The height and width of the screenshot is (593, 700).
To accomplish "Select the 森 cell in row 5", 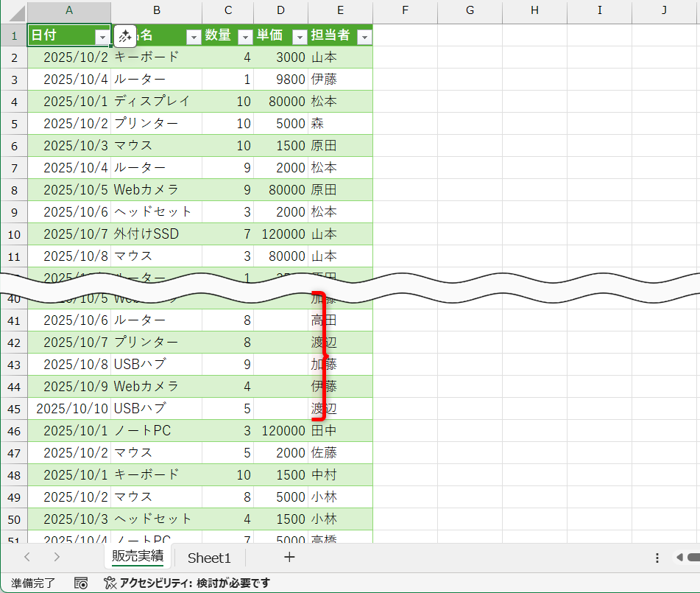I will pyautogui.click(x=340, y=123).
